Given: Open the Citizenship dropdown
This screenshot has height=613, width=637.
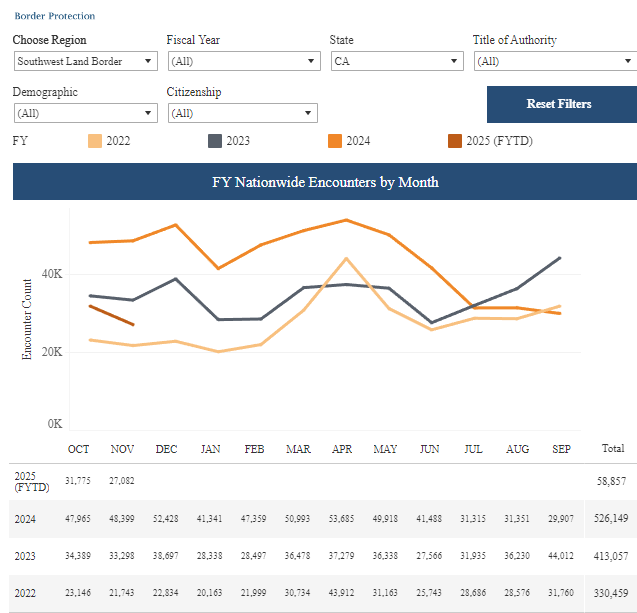Looking at the screenshot, I should tap(243, 113).
